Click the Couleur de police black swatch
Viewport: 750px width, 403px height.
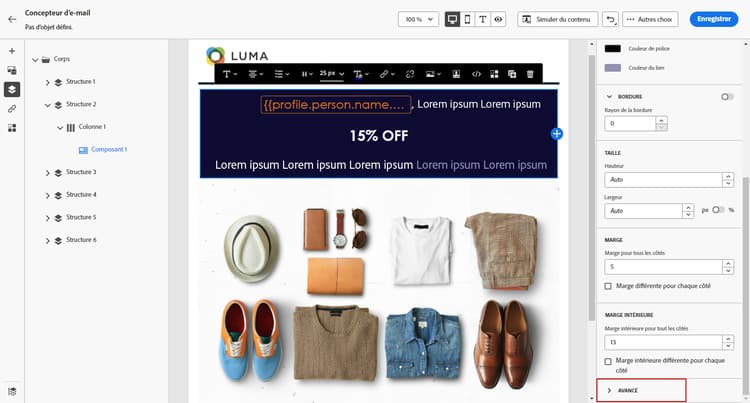click(613, 48)
